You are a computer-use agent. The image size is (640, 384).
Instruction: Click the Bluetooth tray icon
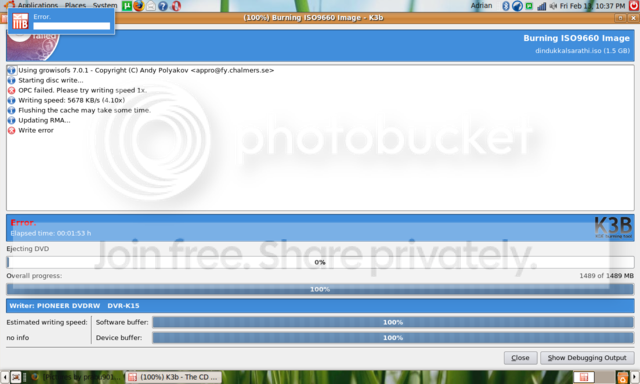(x=505, y=6)
